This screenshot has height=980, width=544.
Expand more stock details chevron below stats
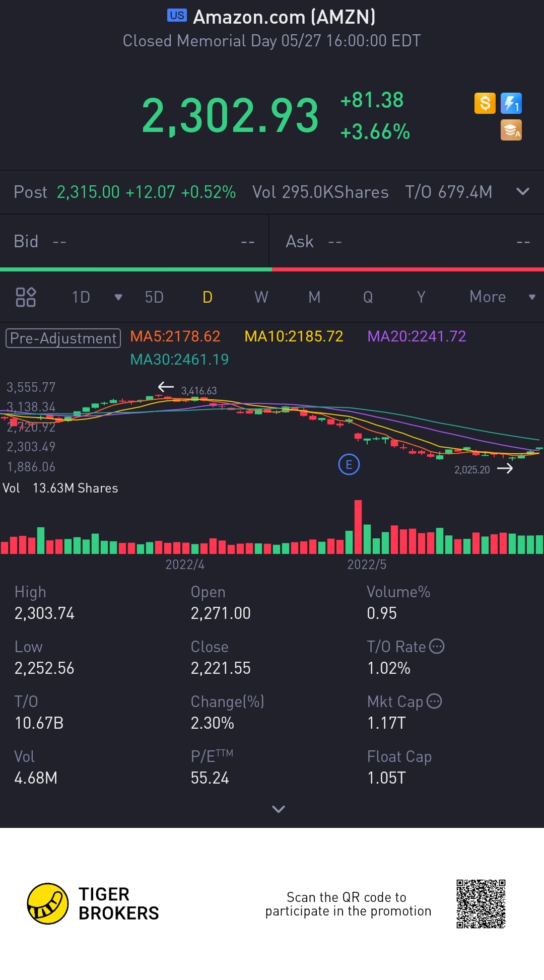click(279, 809)
